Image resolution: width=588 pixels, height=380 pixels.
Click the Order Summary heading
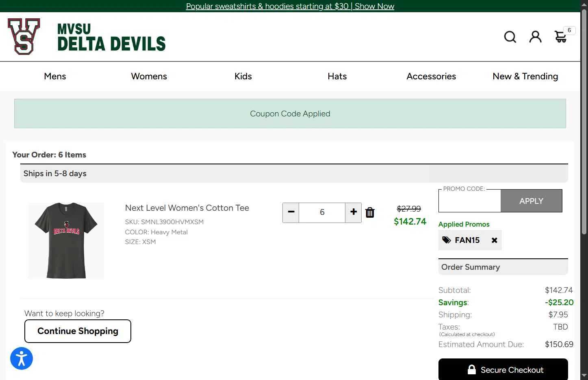click(x=471, y=267)
